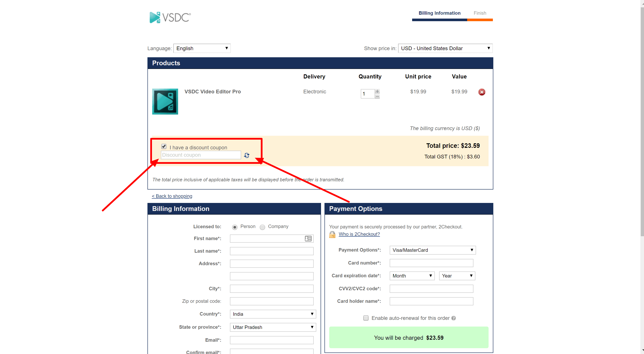Open the Who is 2Checkout? link
This screenshot has height=354, width=644.
coord(359,234)
